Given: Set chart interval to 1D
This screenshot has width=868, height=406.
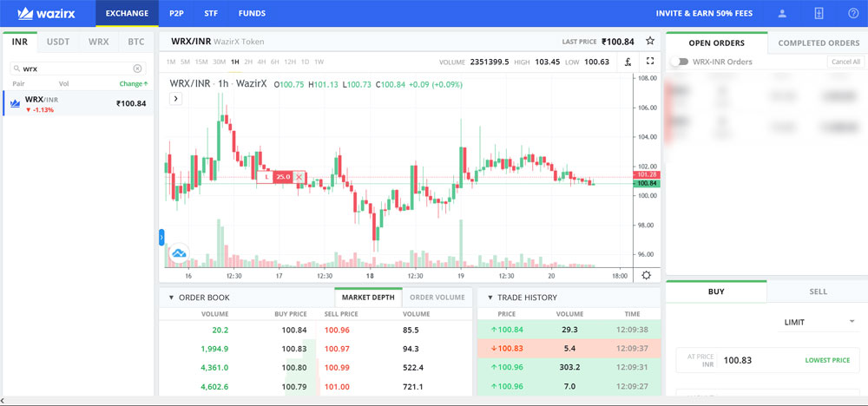Looking at the screenshot, I should click(305, 62).
